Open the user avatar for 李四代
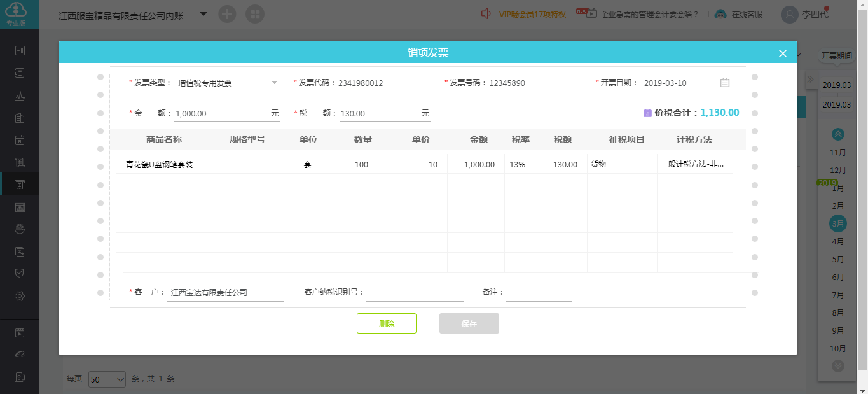 [x=789, y=14]
